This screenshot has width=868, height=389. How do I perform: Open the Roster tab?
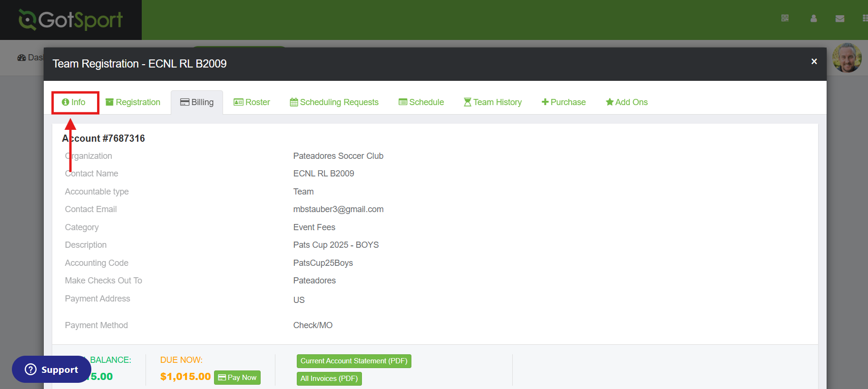pos(252,102)
